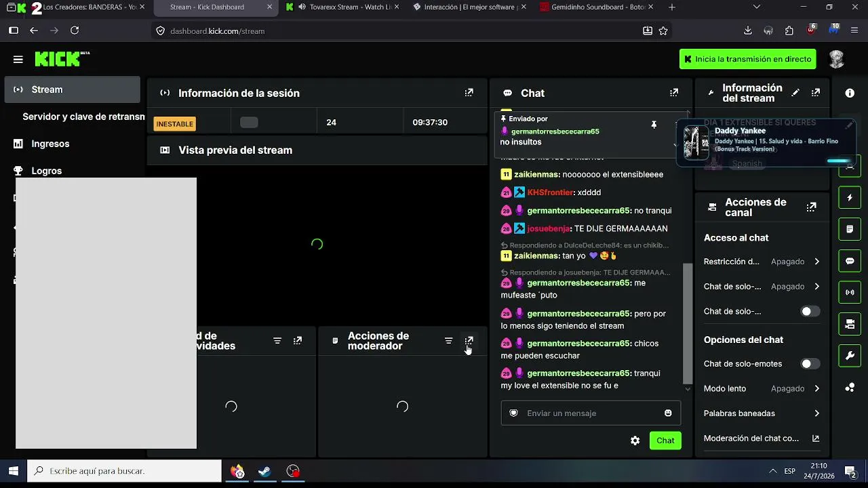Click the info icon in right rail
Image resolution: width=868 pixels, height=488 pixels.
point(850,93)
